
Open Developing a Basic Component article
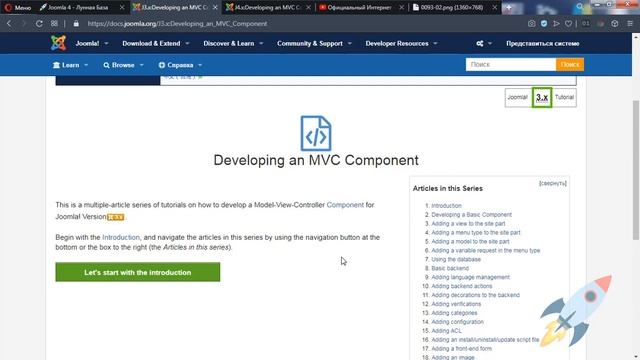[x=471, y=215]
